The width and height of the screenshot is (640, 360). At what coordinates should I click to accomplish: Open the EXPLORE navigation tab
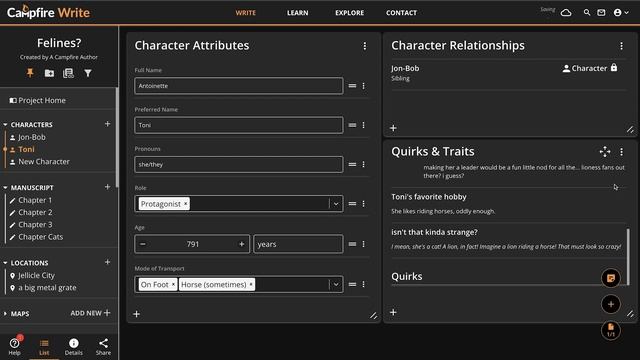pos(349,13)
